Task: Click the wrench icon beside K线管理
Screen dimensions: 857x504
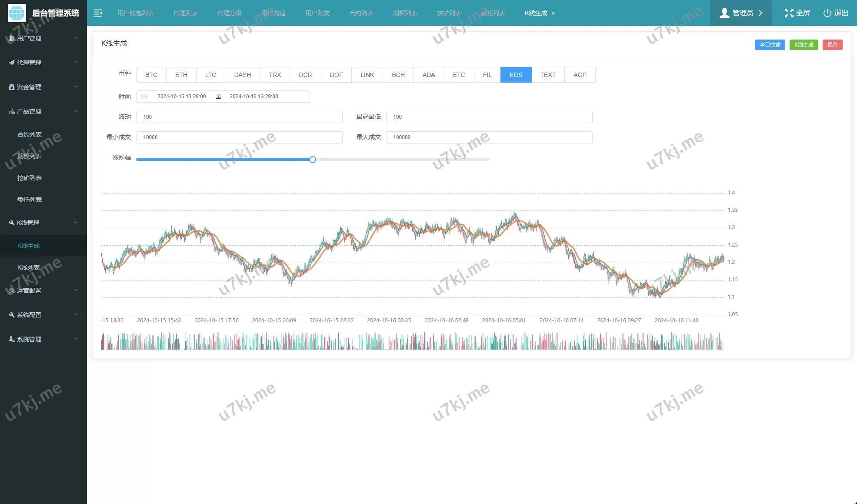Action: (12, 223)
